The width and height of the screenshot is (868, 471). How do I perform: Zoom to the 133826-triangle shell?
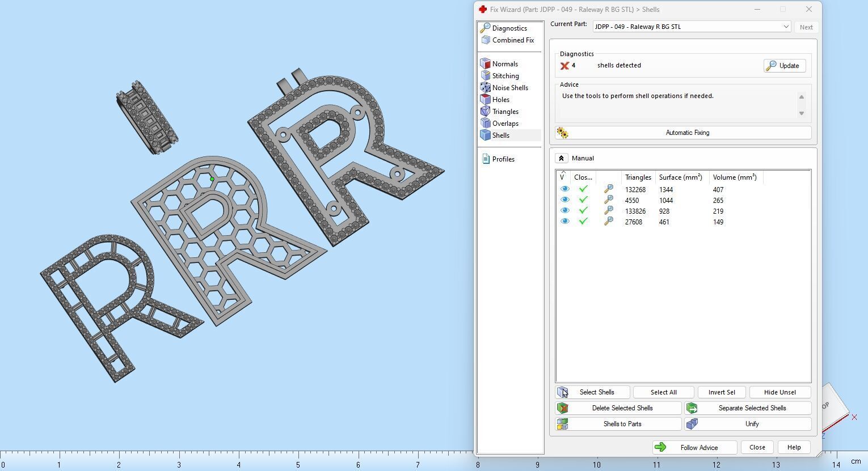(x=608, y=211)
